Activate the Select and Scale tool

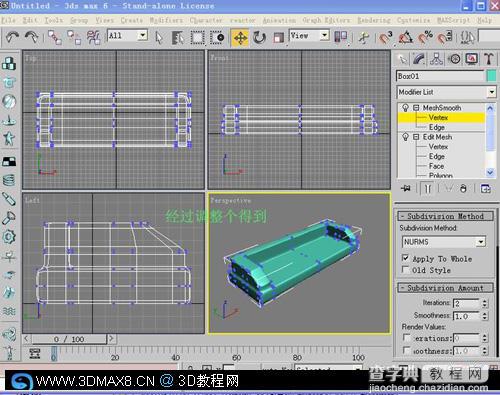pos(278,38)
